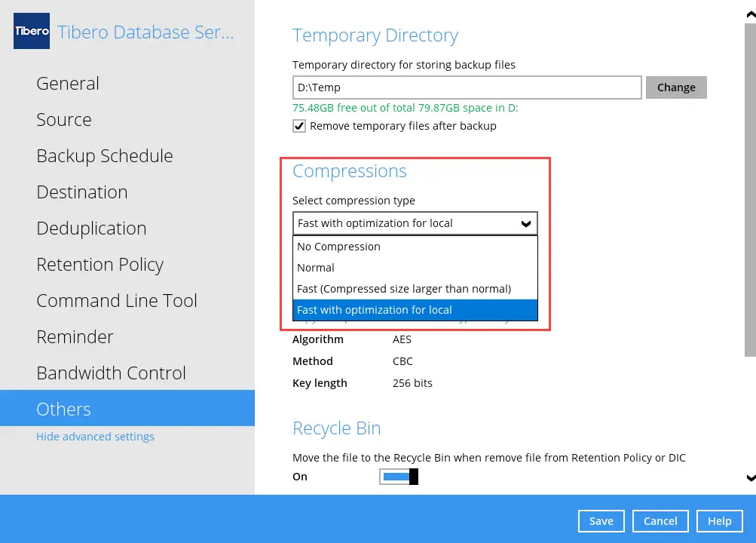Toggle the Recycle Bin On switch
Image resolution: width=756 pixels, height=543 pixels.
(x=398, y=477)
